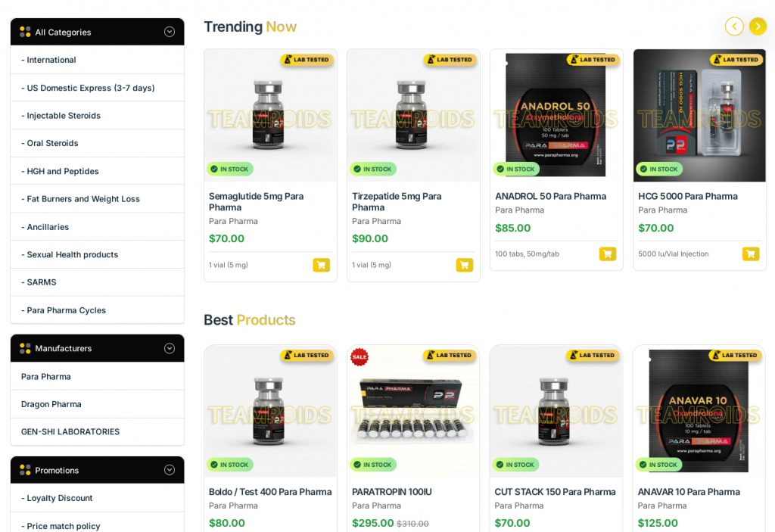Collapse the Manufacturers panel
The height and width of the screenshot is (532, 775).
(x=169, y=348)
